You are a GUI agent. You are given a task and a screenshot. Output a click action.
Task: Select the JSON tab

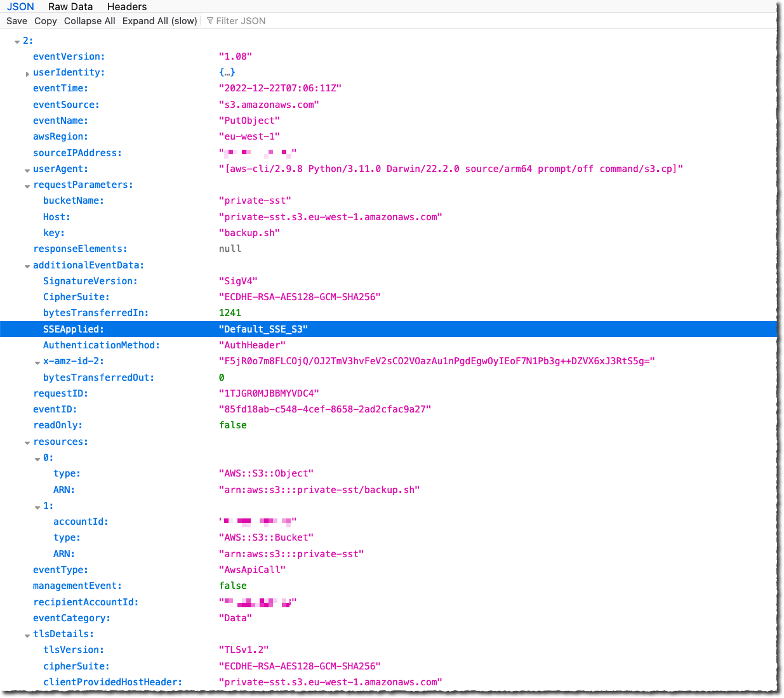pyautogui.click(x=20, y=7)
